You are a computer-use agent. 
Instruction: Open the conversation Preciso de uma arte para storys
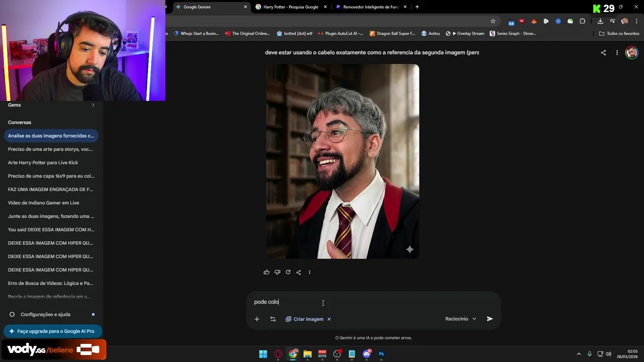click(51, 149)
